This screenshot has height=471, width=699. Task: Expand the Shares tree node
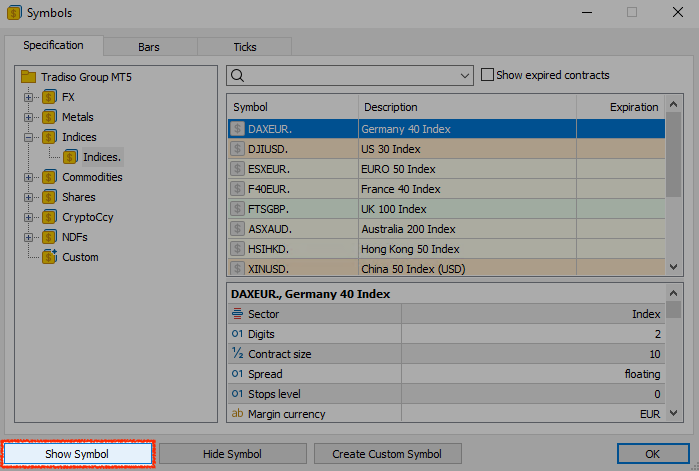coord(29,197)
